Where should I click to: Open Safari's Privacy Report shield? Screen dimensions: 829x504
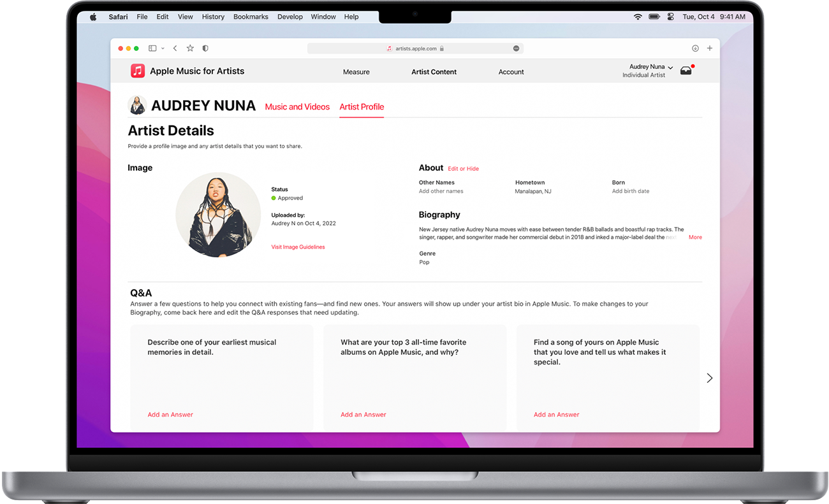[x=205, y=48]
